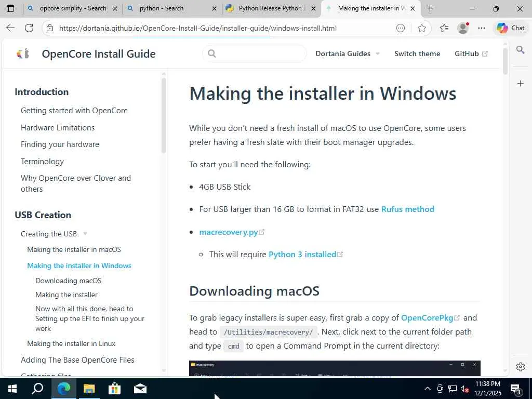The image size is (532, 399).
Task: Open the Windows Start menu
Action: [12, 389]
